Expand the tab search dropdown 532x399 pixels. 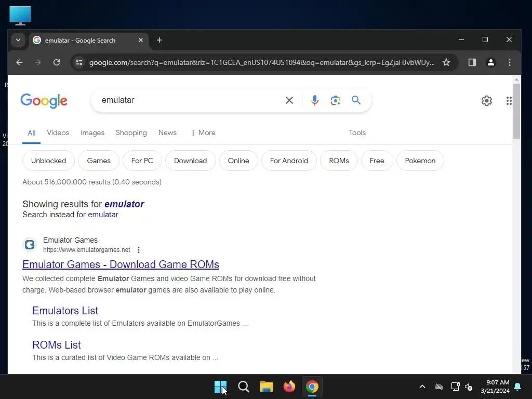[x=18, y=41]
